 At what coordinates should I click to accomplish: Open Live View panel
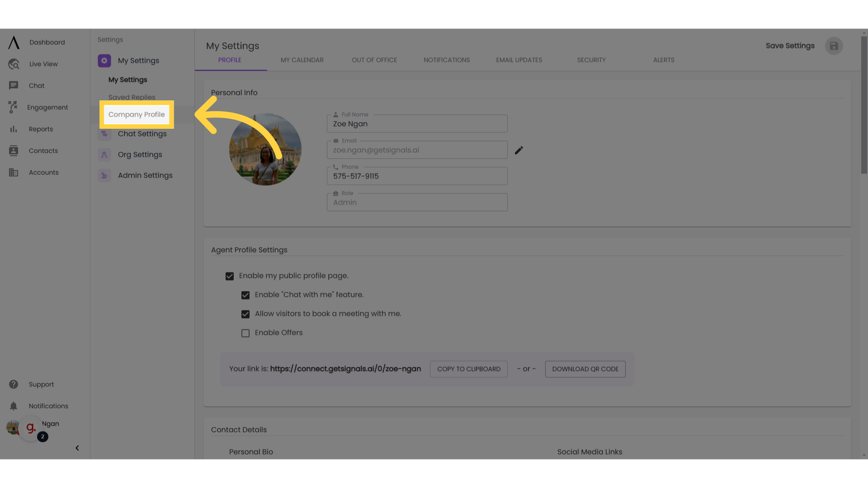point(43,64)
